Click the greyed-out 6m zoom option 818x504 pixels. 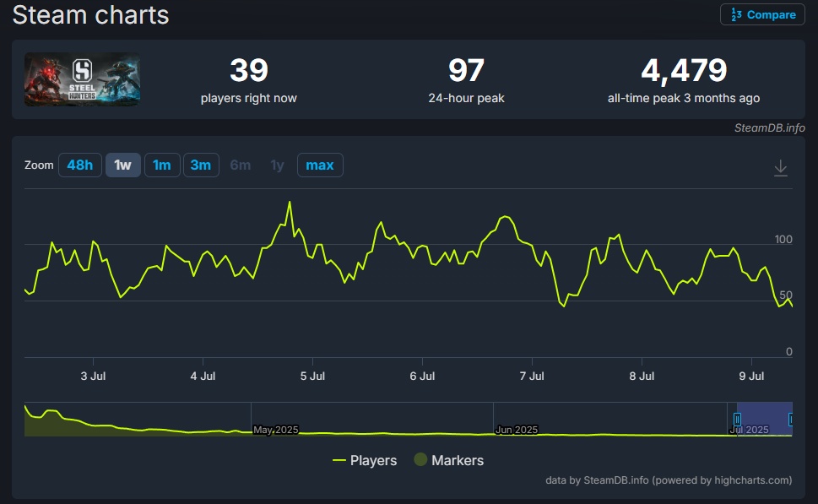(x=241, y=165)
